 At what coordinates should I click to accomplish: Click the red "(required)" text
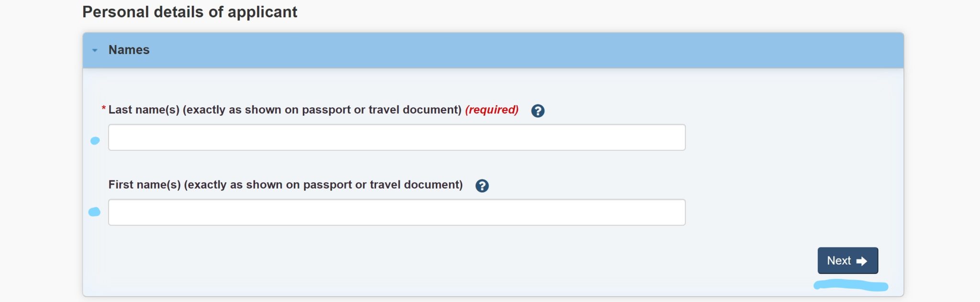point(491,110)
